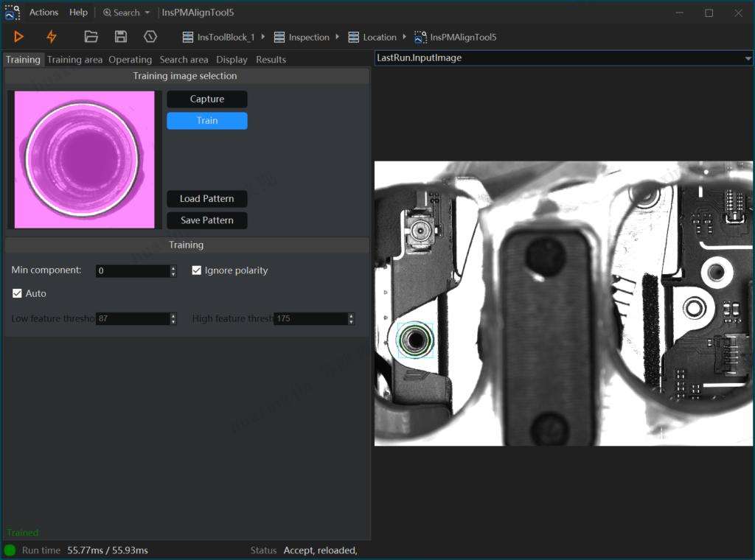Image resolution: width=755 pixels, height=560 pixels.
Task: Click the Load Pattern button
Action: 206,199
